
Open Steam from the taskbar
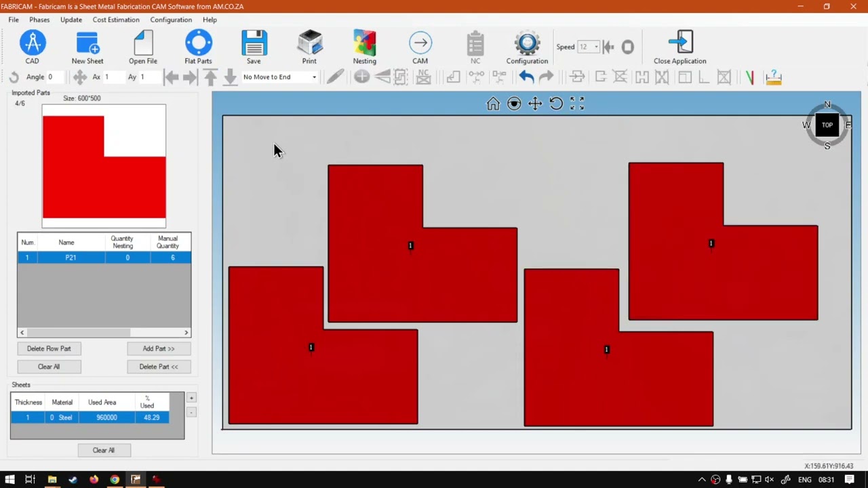tap(73, 480)
